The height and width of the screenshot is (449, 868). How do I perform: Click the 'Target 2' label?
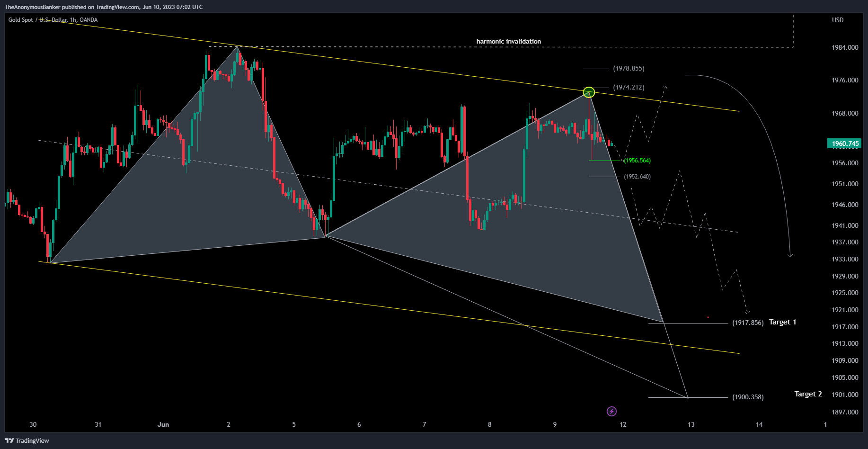pos(808,394)
